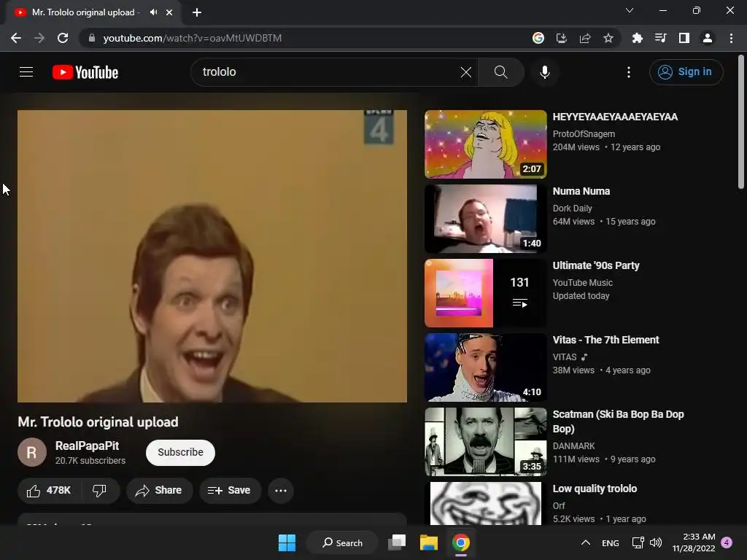Open YouTube settings three-dot menu

629,72
